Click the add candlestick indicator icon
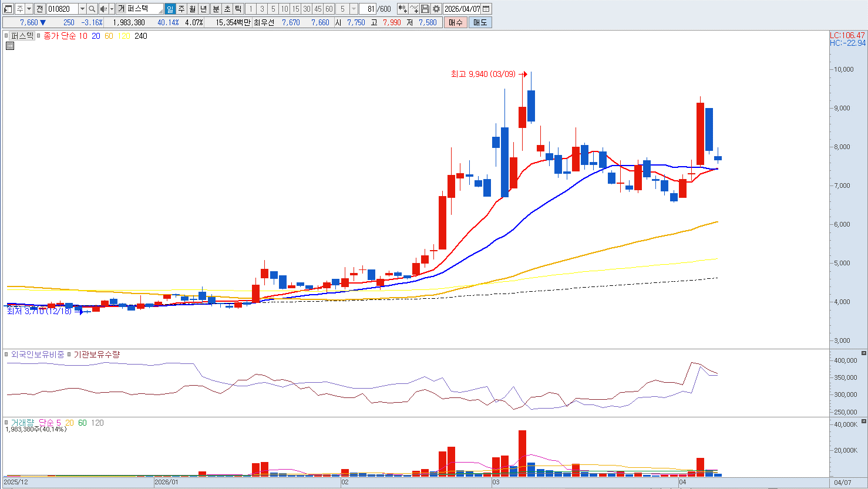The image size is (868, 489). pyautogui.click(x=402, y=9)
